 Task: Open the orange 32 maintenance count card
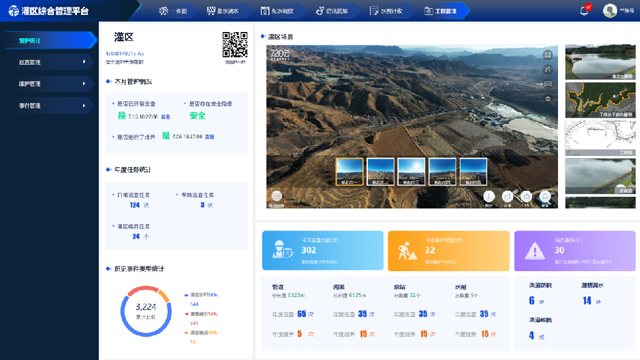pyautogui.click(x=449, y=250)
